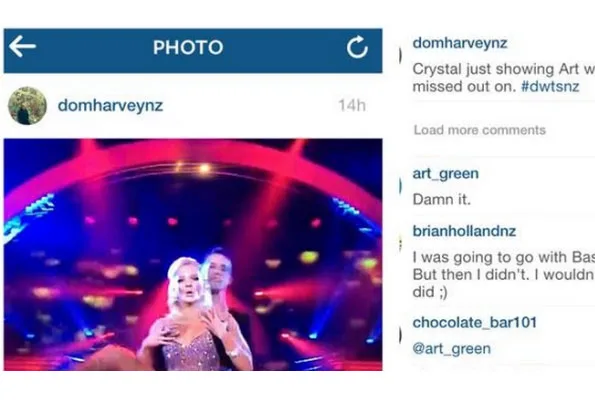Open art_green commenter profile

pos(446,173)
